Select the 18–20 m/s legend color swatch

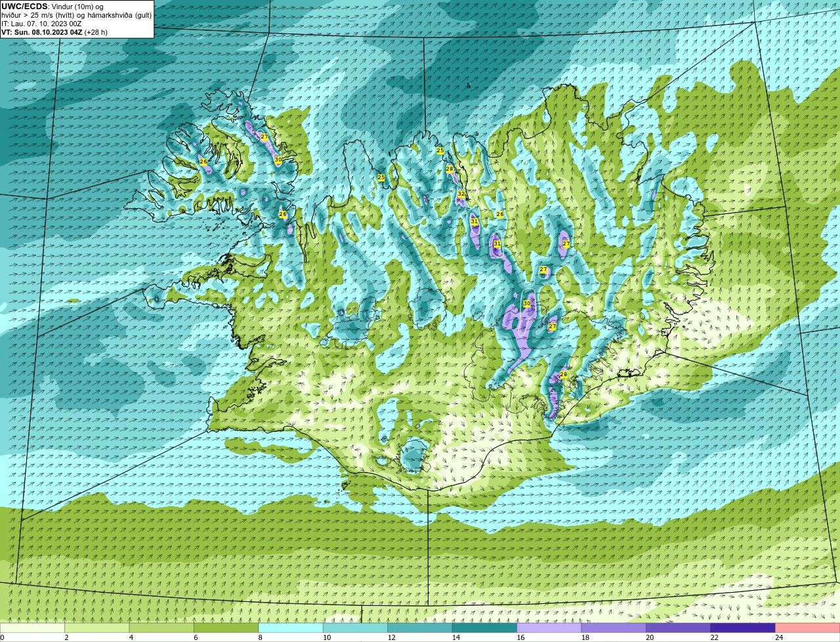pos(614,628)
